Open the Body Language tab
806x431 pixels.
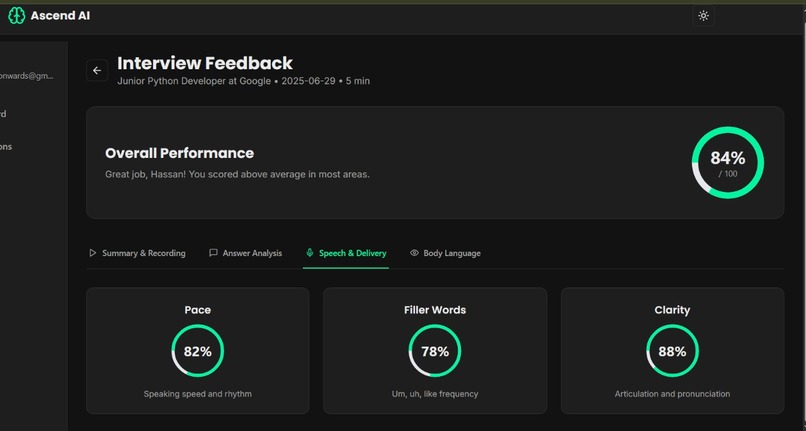(x=446, y=253)
